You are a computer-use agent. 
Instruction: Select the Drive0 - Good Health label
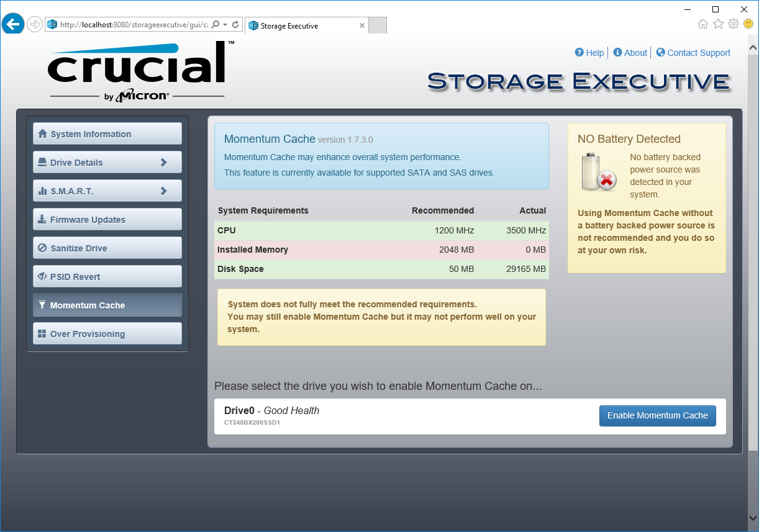tap(272, 410)
